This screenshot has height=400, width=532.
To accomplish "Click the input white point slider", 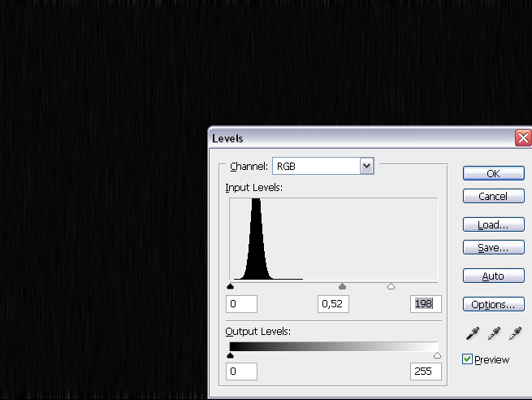I will pos(391,286).
